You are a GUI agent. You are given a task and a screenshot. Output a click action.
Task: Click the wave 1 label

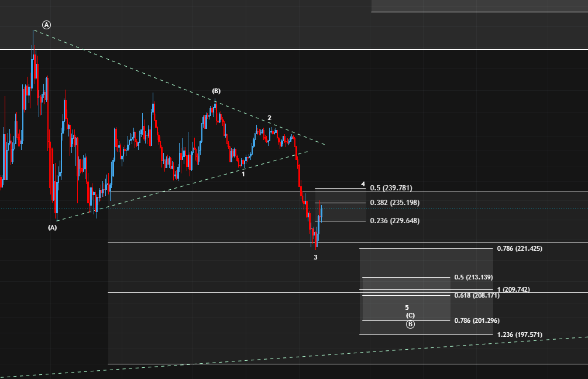(x=243, y=175)
